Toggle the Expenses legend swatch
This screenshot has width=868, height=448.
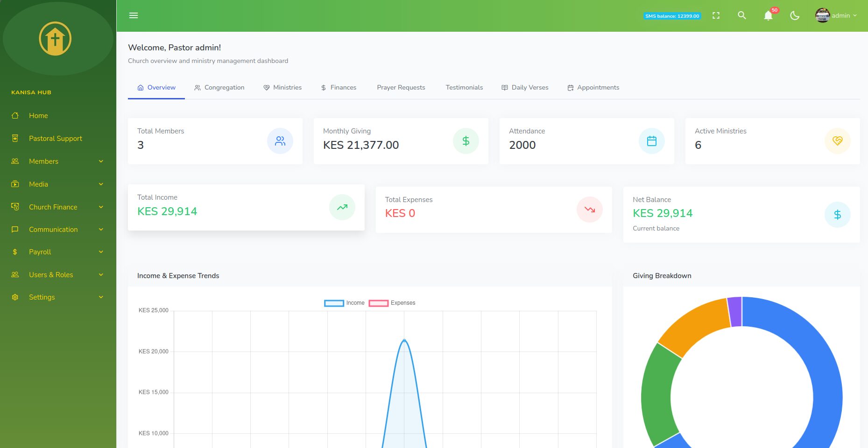378,303
